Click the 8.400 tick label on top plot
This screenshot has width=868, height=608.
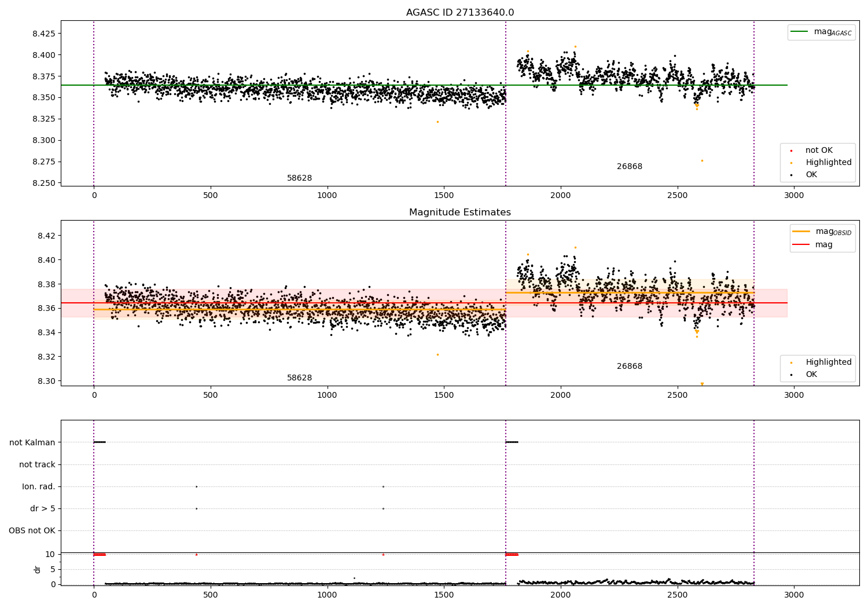(44, 55)
